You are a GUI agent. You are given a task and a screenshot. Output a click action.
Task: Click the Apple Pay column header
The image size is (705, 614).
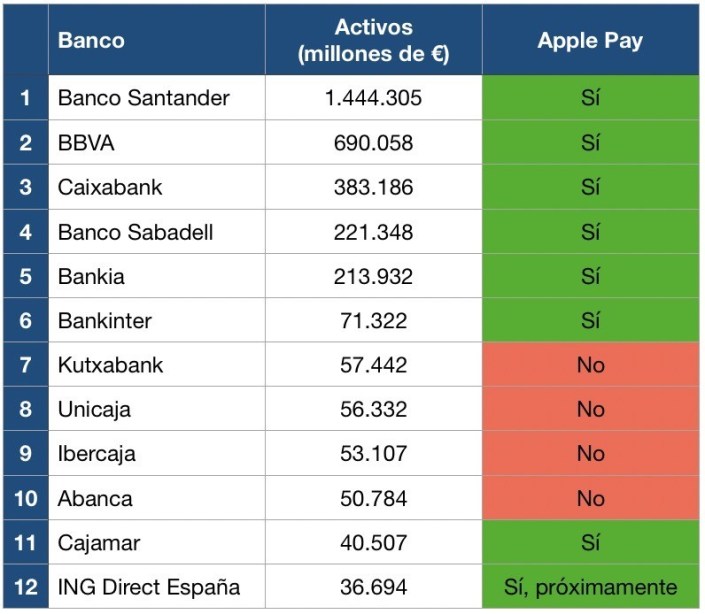(x=590, y=41)
